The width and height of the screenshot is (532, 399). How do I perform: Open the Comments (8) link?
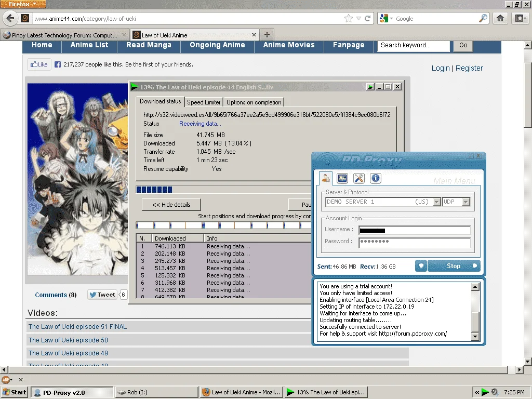[56, 295]
